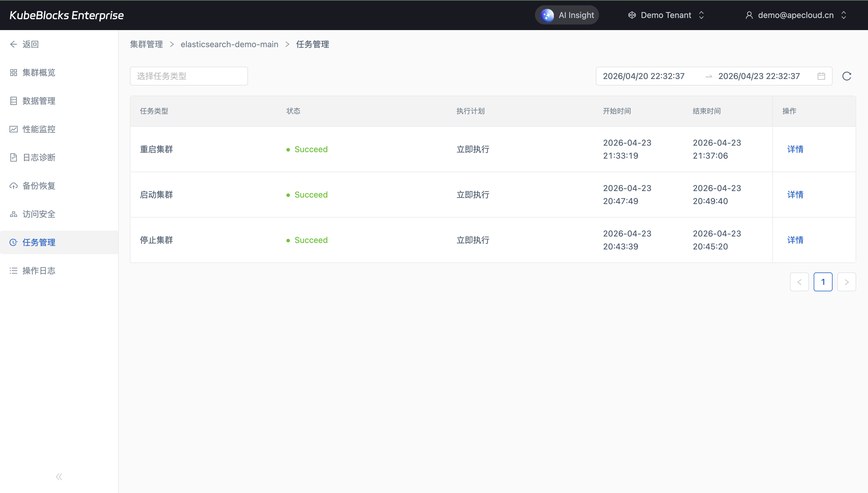Open 操作日志 sidebar item

pos(39,271)
